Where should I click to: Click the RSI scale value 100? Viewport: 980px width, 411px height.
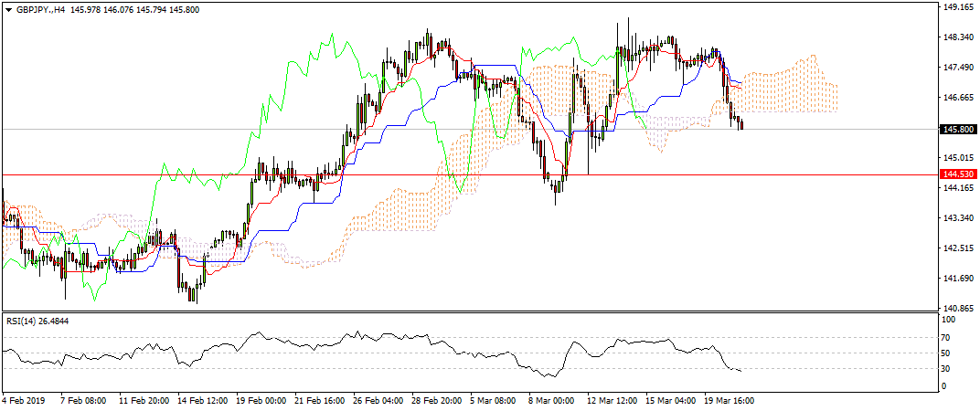(949, 320)
